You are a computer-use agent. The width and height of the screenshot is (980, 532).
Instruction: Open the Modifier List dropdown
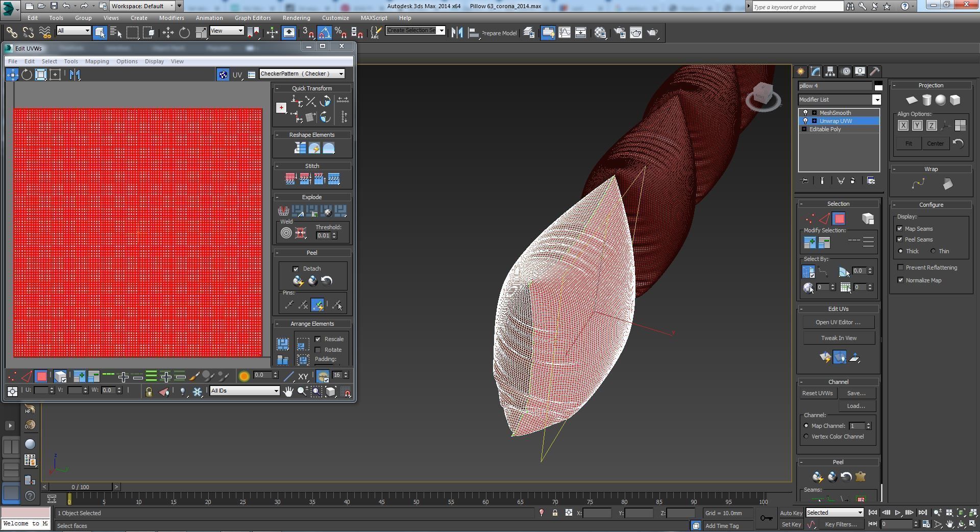[840, 100]
